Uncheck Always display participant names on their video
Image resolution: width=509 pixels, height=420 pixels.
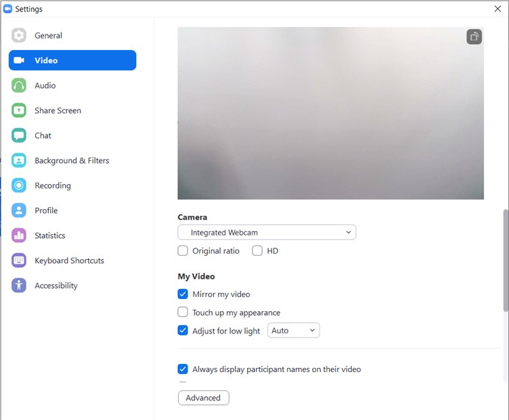[183, 369]
